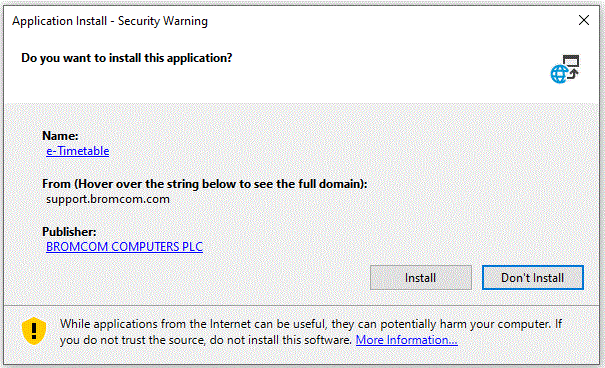The width and height of the screenshot is (605, 368).
Task: Click the 'From (Hover over the string' label
Action: point(204,184)
